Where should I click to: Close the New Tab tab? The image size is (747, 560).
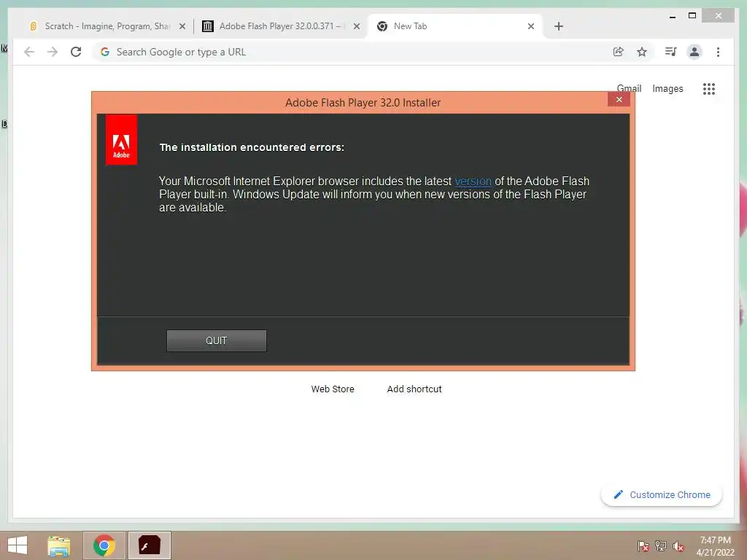[x=531, y=27]
